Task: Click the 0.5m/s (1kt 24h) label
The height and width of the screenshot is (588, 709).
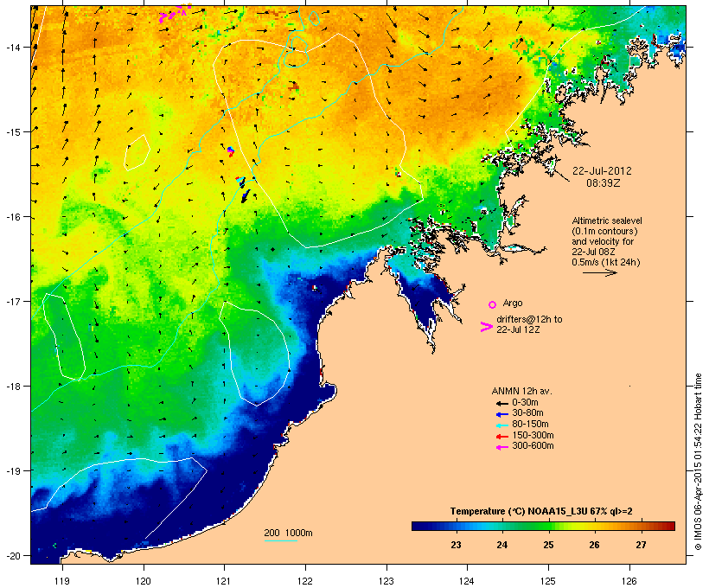Action: pyautogui.click(x=606, y=262)
